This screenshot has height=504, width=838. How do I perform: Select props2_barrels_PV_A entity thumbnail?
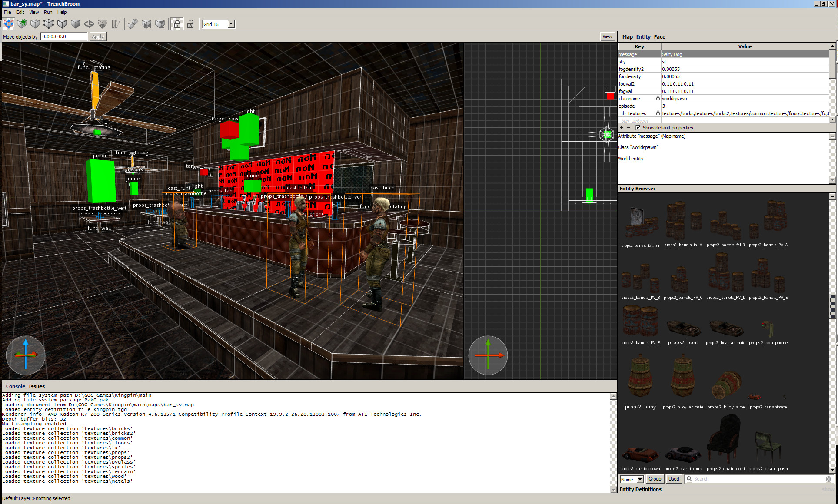pyautogui.click(x=768, y=221)
